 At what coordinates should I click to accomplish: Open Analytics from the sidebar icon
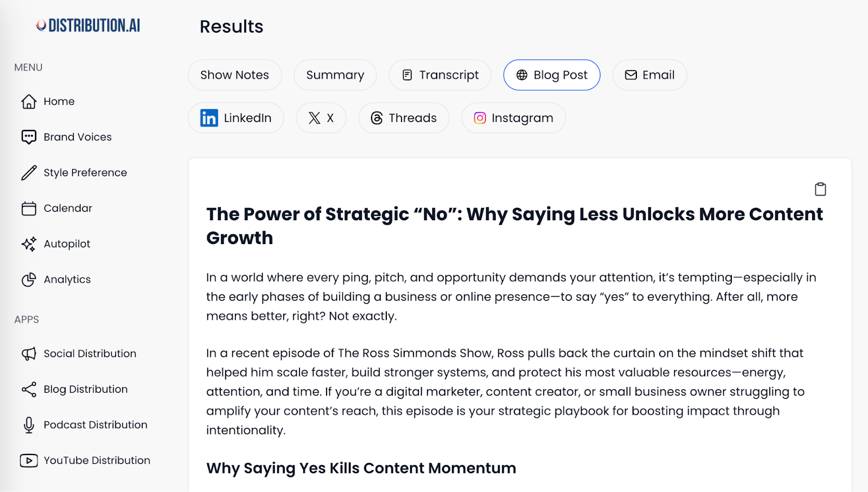pos(28,279)
